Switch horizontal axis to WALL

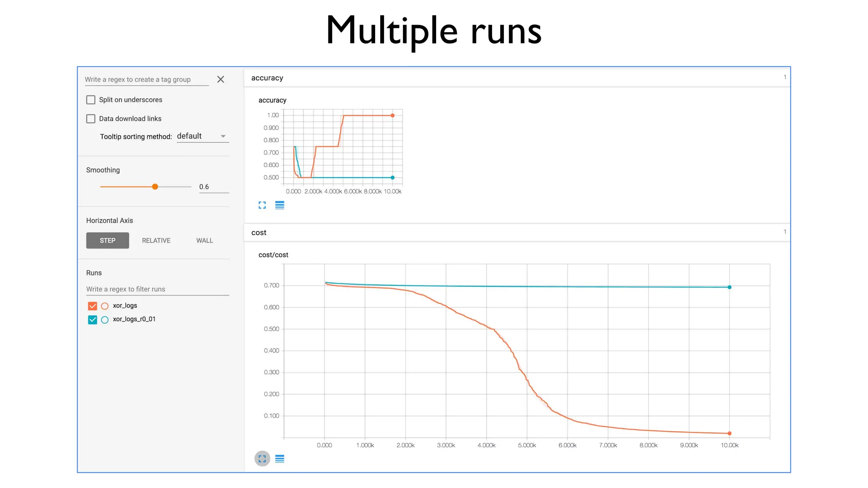pyautogui.click(x=204, y=241)
